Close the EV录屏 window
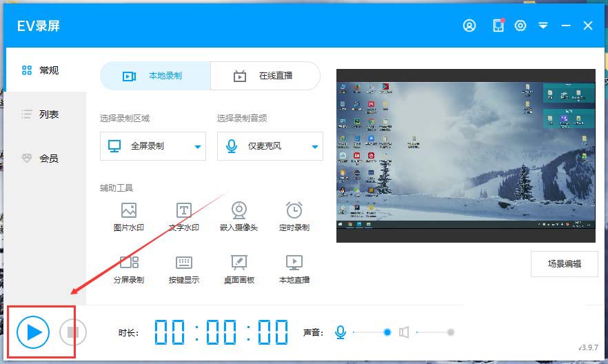The height and width of the screenshot is (364, 608). click(x=588, y=26)
